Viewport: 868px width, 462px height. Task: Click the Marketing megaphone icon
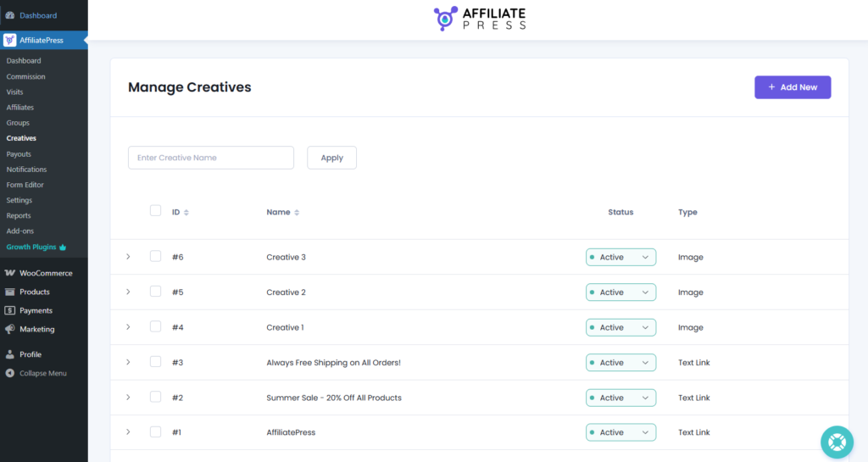tap(10, 329)
